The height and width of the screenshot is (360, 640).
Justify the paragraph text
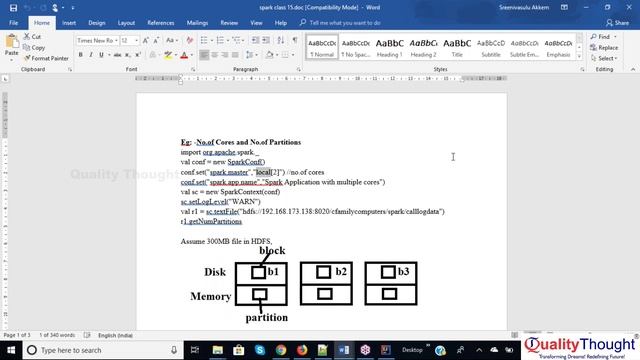click(235, 55)
